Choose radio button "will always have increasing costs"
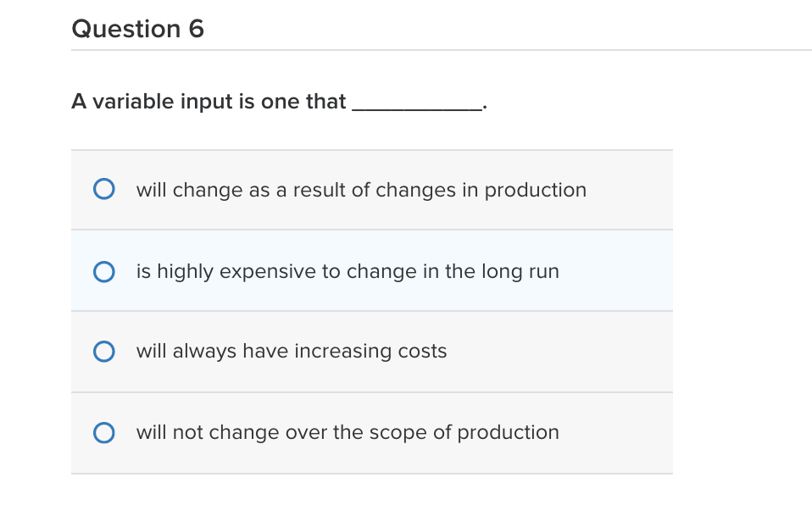This screenshot has width=812, height=505. point(103,352)
